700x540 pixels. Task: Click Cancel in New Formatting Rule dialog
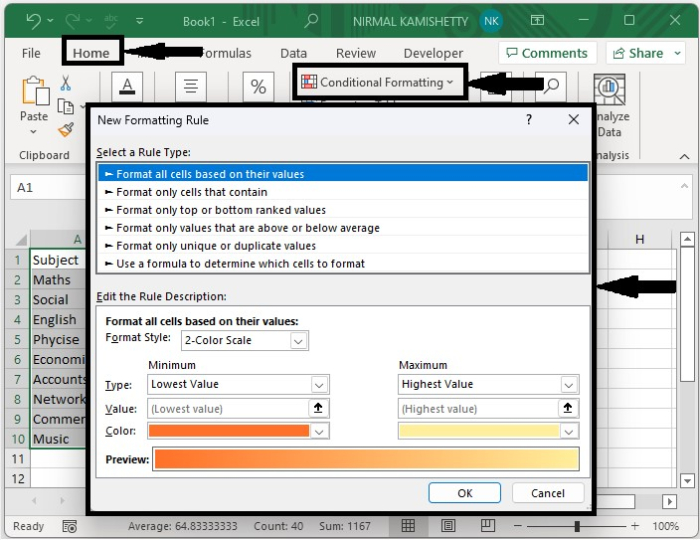point(548,493)
